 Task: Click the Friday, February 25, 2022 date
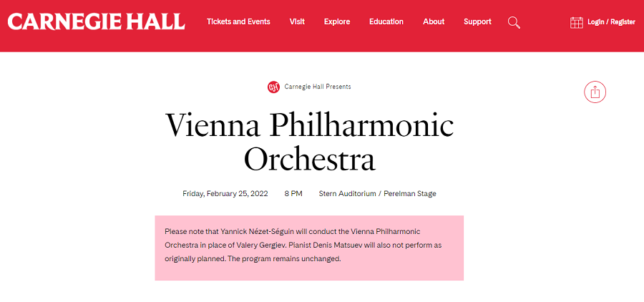225,193
